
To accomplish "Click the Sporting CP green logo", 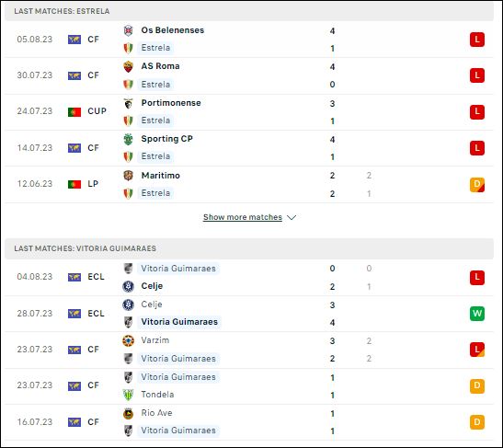I will coord(128,139).
